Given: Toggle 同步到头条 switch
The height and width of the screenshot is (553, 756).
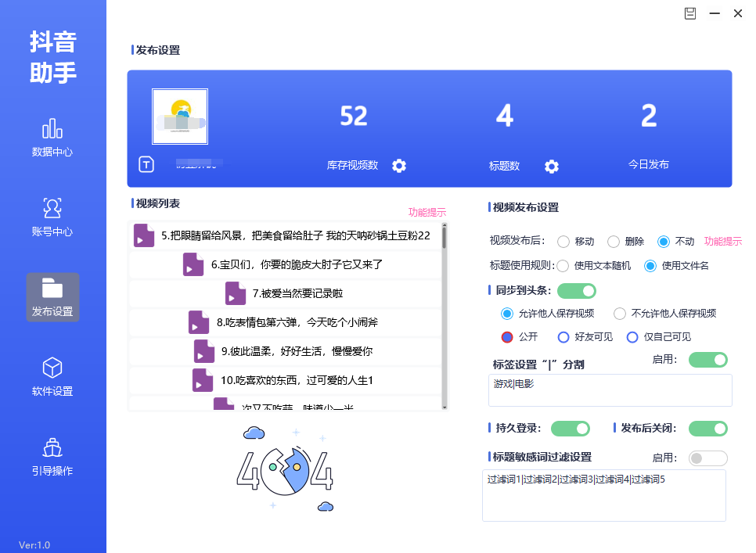Looking at the screenshot, I should pos(577,291).
